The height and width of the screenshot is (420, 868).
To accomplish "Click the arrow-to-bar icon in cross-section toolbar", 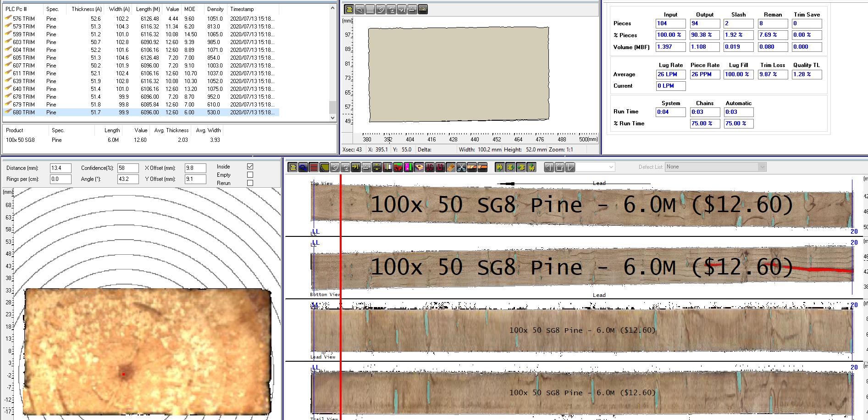I will (402, 9).
